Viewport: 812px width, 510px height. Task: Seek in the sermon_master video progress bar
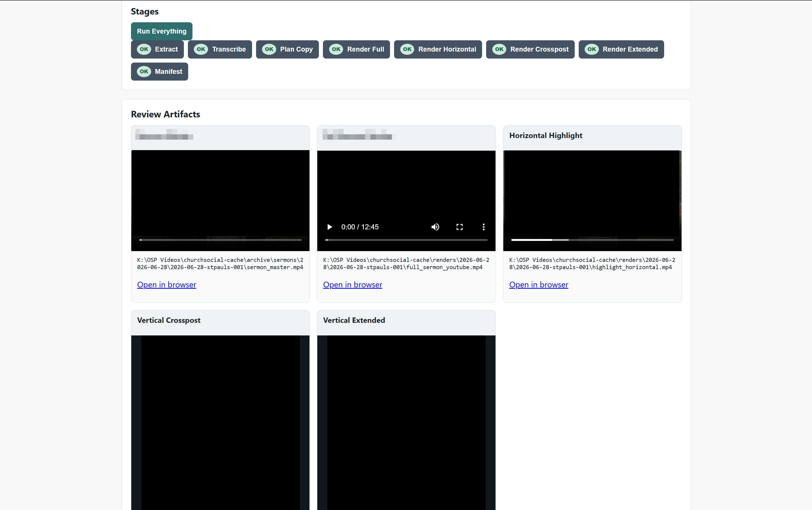(220, 240)
